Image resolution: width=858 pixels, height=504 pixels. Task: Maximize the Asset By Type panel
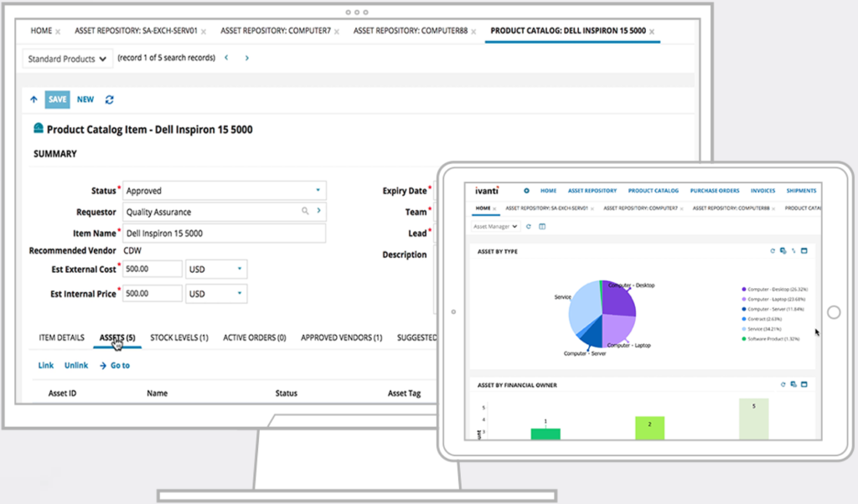coord(804,251)
